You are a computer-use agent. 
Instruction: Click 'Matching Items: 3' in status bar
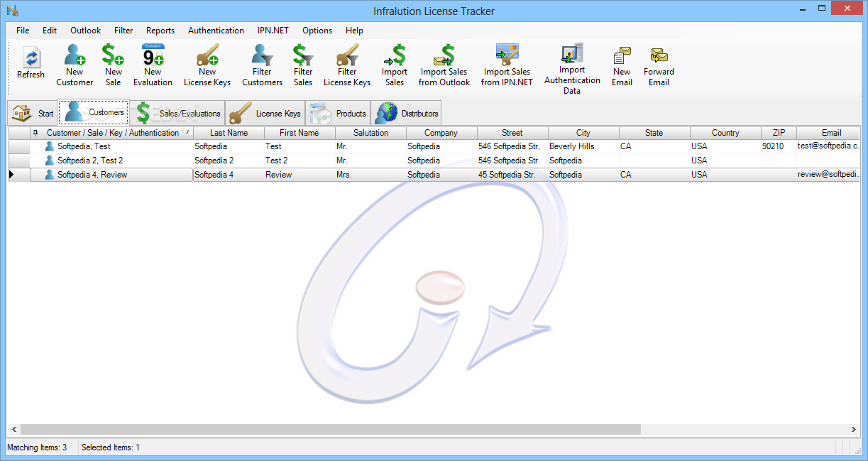pyautogui.click(x=37, y=448)
